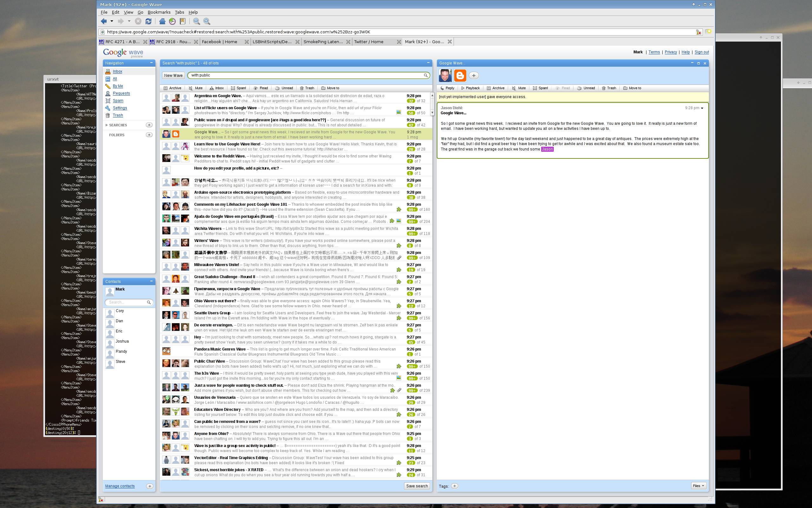Click the bookmark star icon by address bar

coord(709,31)
